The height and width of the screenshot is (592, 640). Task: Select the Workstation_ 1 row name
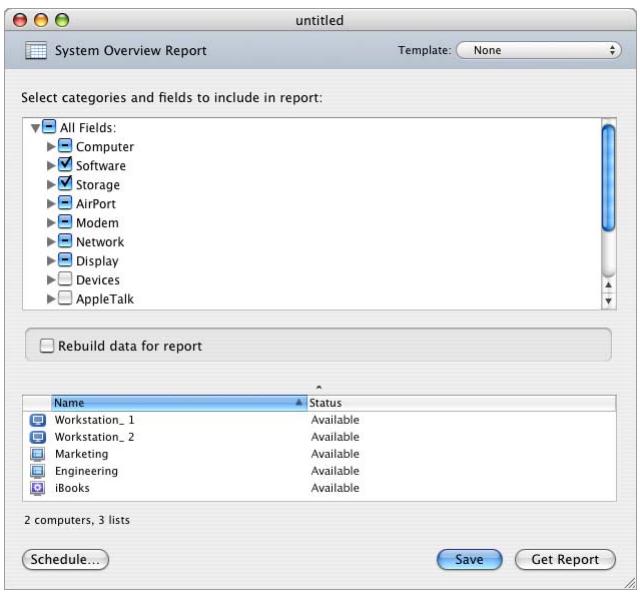click(x=94, y=420)
